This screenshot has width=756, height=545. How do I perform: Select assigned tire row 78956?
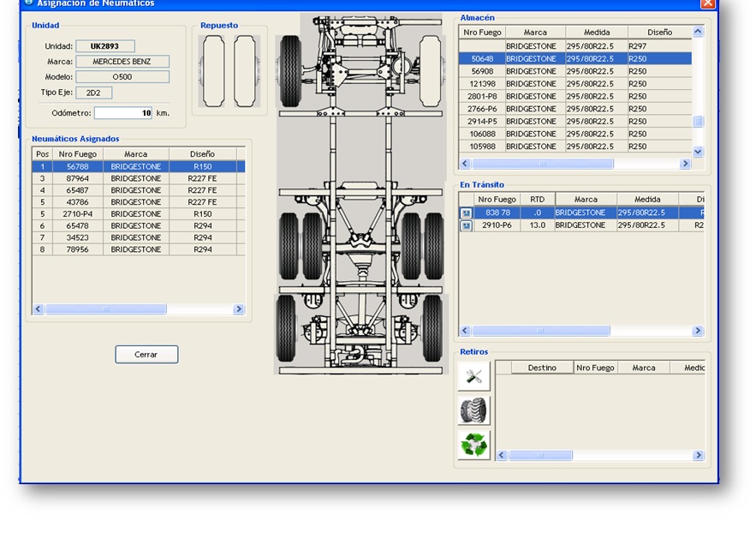[139, 249]
